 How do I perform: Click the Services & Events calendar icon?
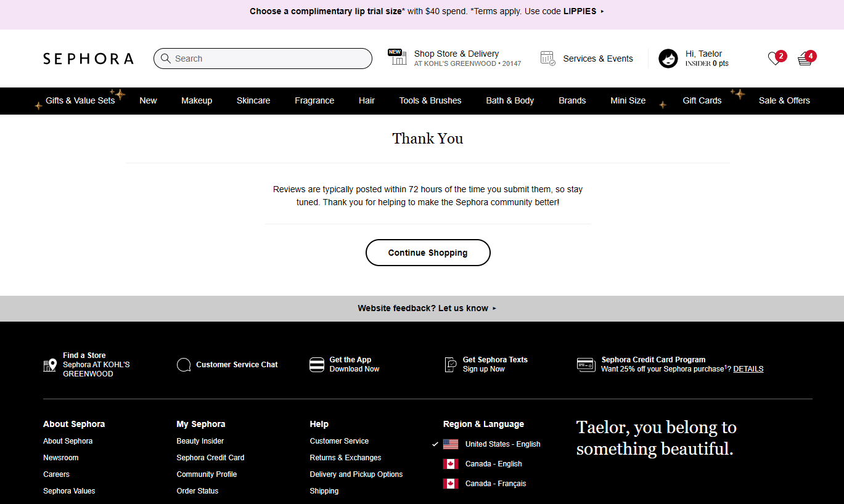click(547, 59)
